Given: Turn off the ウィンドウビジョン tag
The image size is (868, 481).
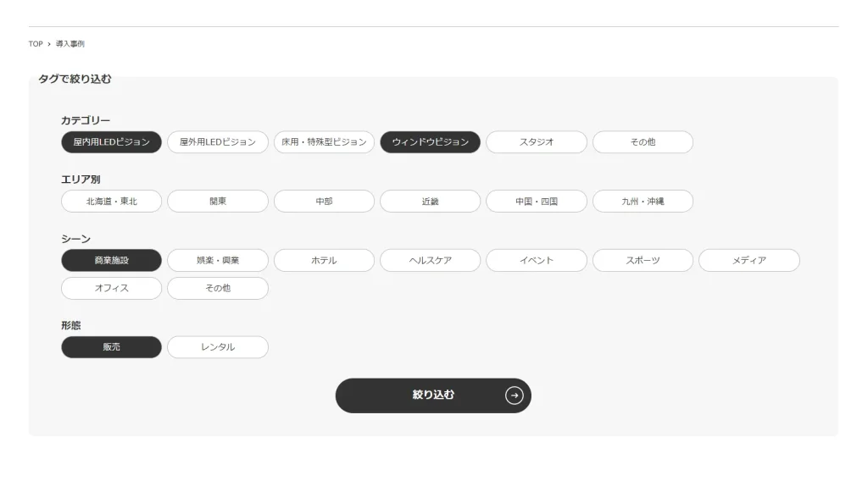Looking at the screenshot, I should coord(430,142).
